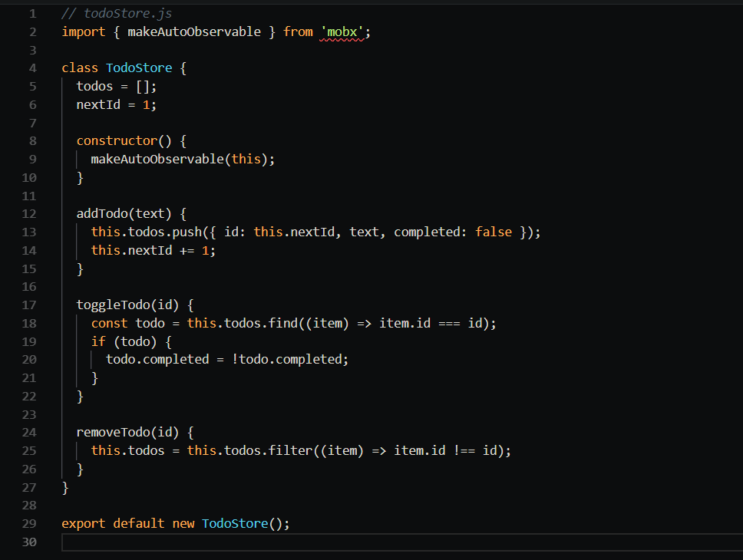Image resolution: width=743 pixels, height=560 pixels.
Task: Click line number 4 in gutter
Action: pyautogui.click(x=33, y=68)
